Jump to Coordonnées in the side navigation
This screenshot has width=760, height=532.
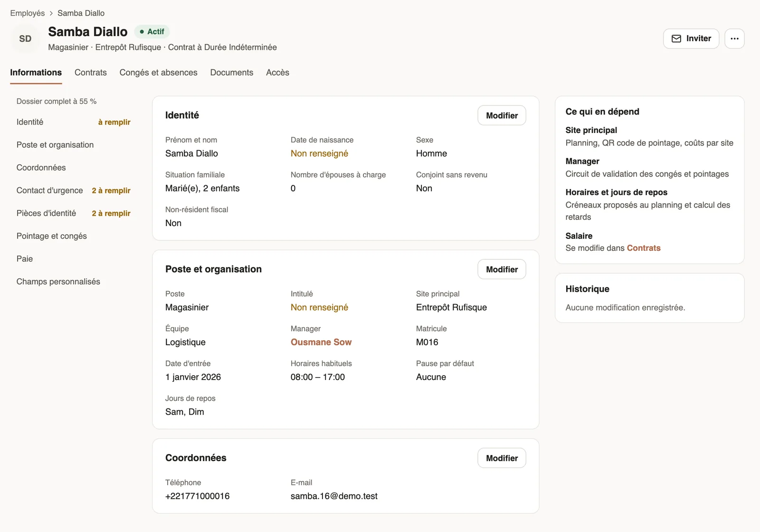(x=74, y=168)
